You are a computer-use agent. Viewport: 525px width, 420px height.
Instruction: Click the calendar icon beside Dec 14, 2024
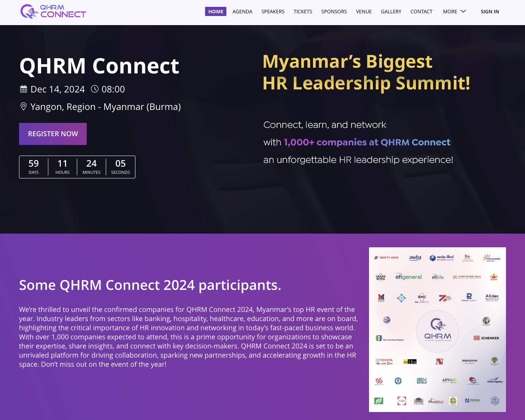24,89
